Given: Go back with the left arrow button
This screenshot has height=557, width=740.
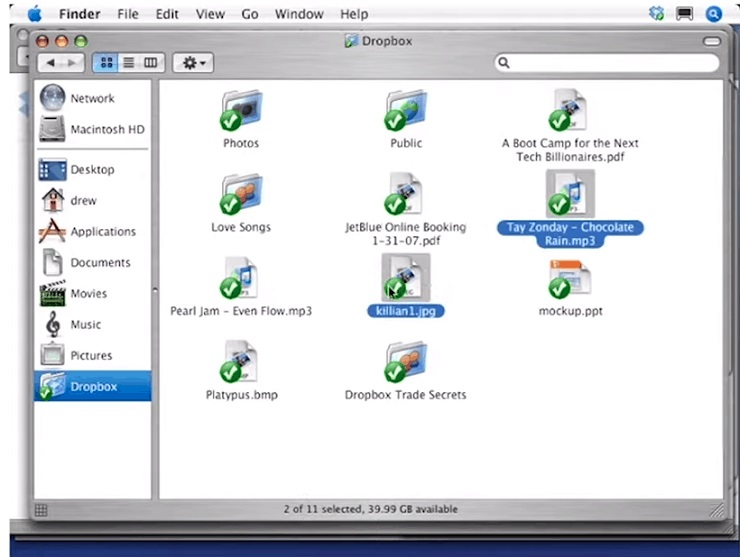Looking at the screenshot, I should tap(50, 63).
